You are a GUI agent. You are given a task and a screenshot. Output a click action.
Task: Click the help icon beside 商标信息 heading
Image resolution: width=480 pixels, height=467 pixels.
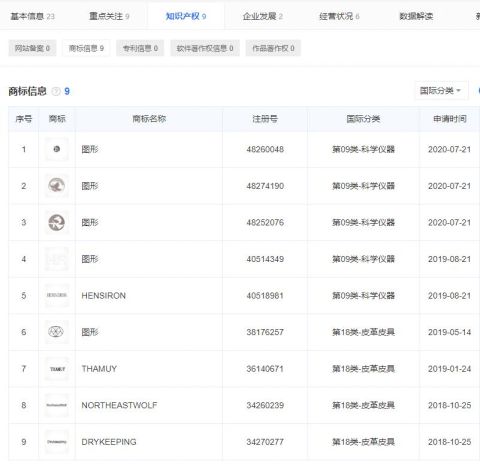coord(56,91)
